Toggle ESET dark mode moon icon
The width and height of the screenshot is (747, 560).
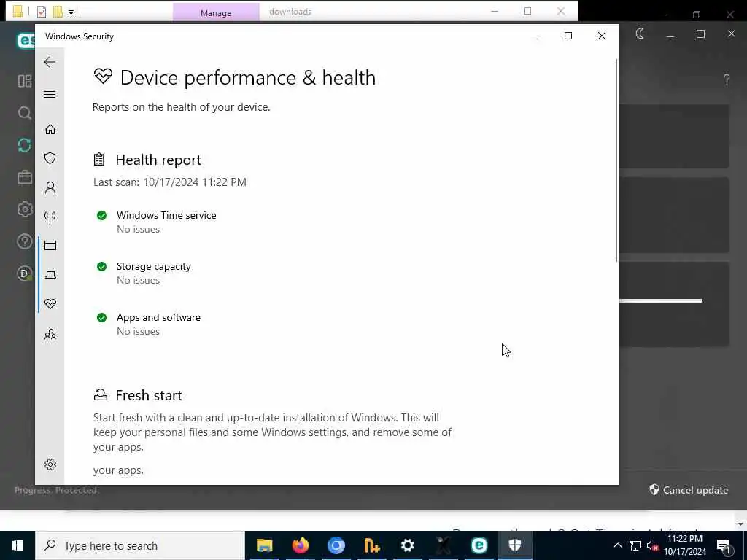pos(640,34)
